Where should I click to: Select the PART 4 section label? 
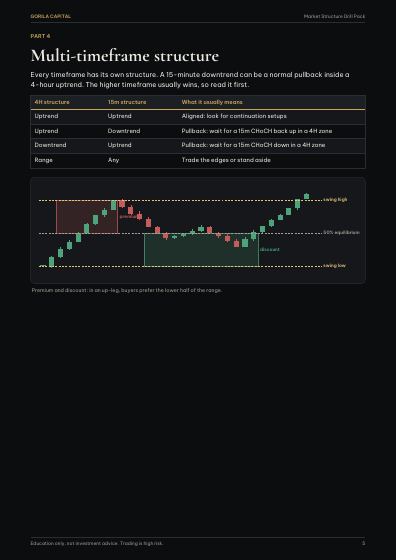tap(40, 36)
